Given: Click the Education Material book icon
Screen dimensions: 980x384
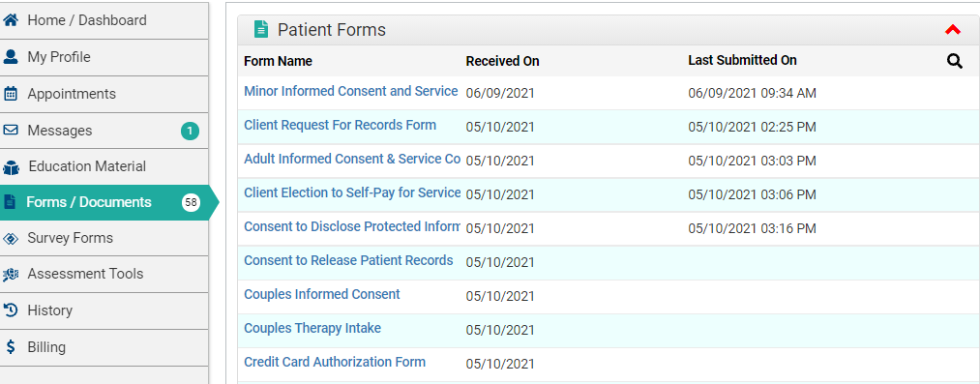Looking at the screenshot, I should coord(11,167).
